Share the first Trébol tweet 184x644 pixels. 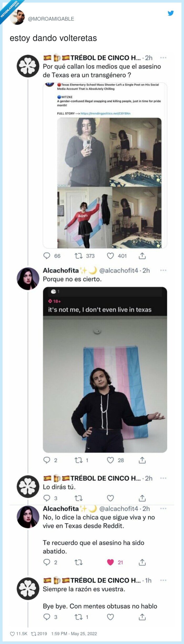coord(142,256)
